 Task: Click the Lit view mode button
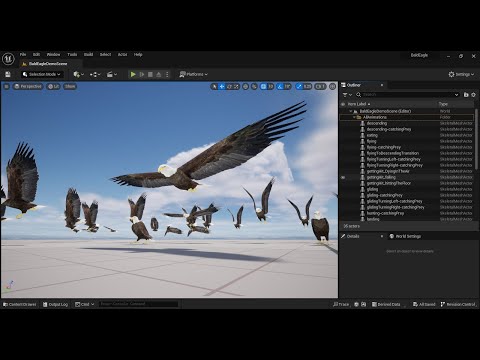point(53,86)
